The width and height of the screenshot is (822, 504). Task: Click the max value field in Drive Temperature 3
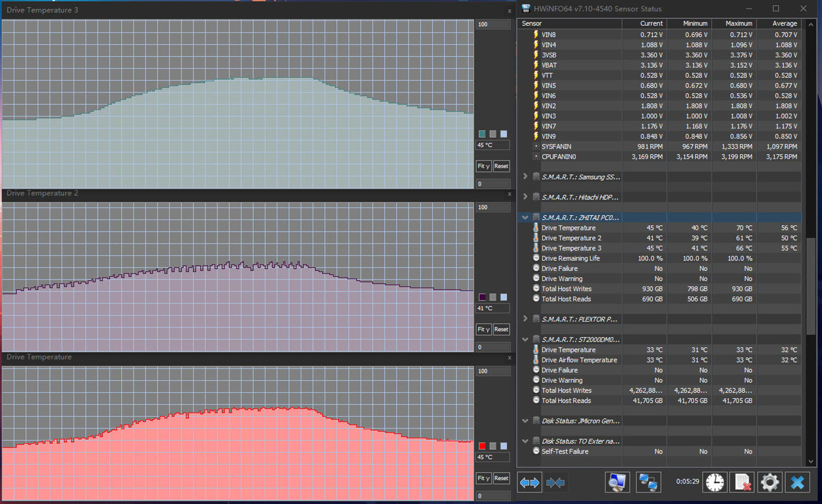coord(493,24)
